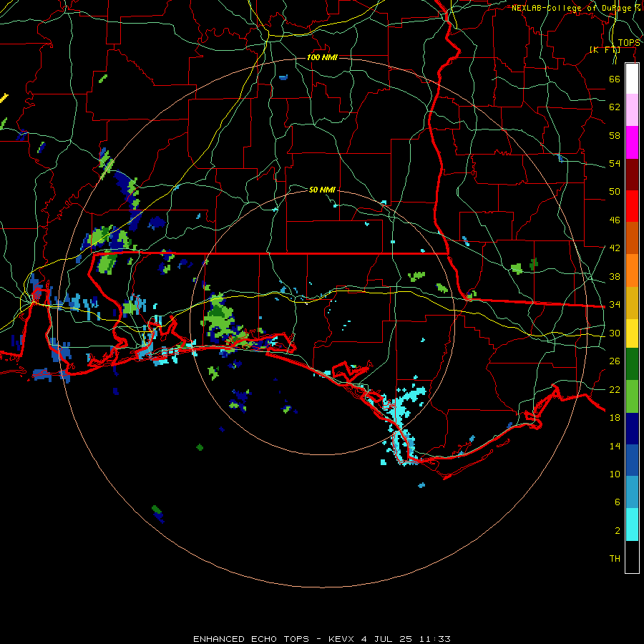644x644 pixels.
Task: Click the legend value '6'
Action: click(618, 502)
